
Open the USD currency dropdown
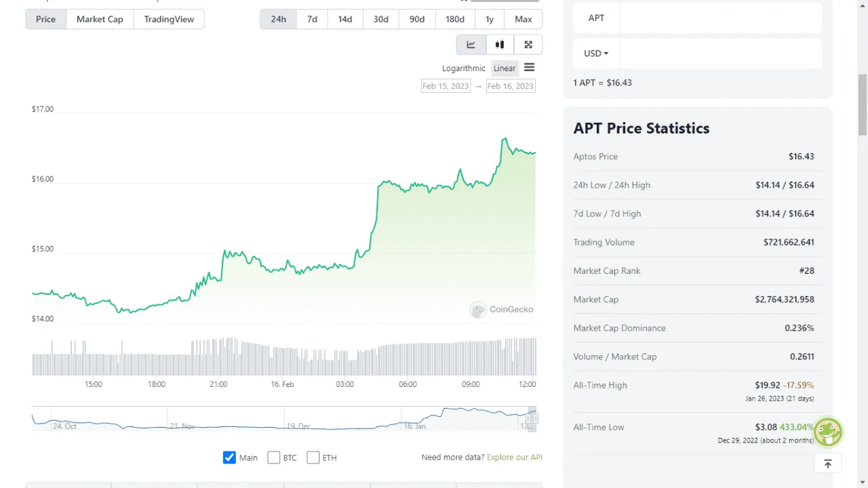[x=596, y=53]
